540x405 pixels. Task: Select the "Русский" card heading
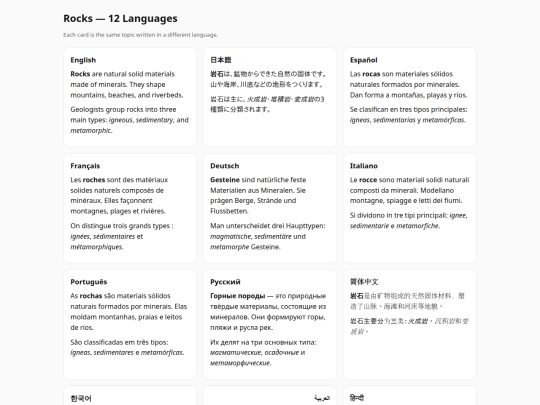pos(225,282)
